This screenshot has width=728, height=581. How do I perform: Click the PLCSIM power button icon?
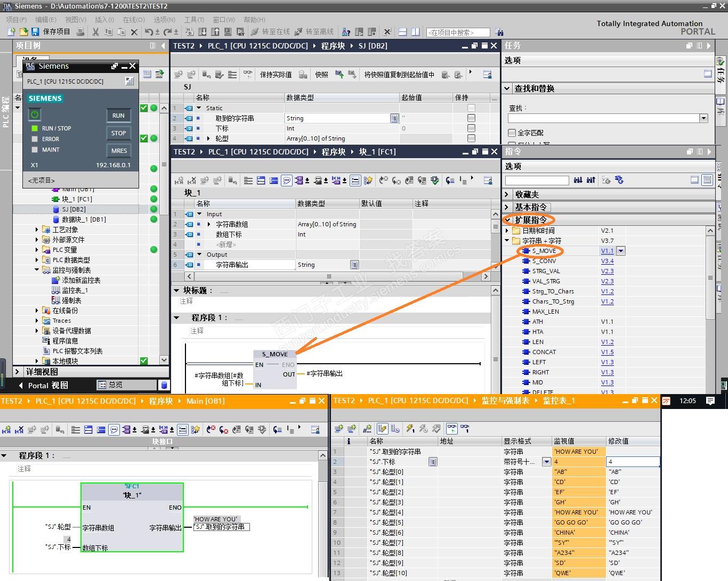[x=35, y=114]
